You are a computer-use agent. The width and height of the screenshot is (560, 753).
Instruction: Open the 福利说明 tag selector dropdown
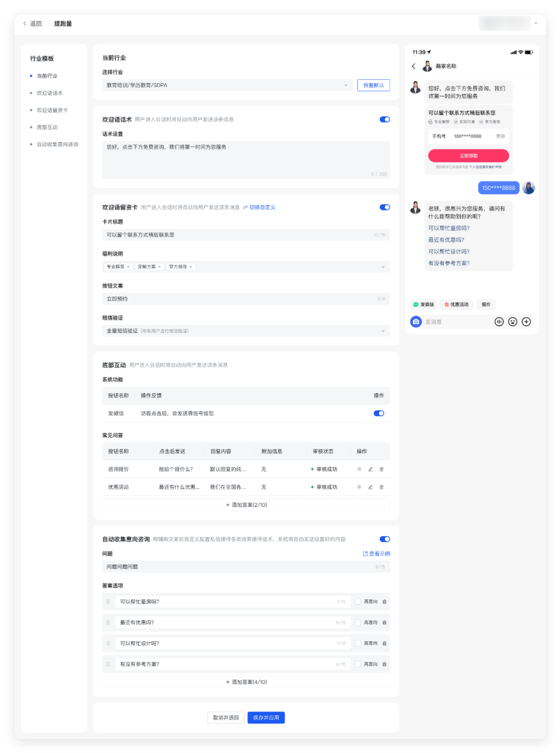(x=246, y=267)
